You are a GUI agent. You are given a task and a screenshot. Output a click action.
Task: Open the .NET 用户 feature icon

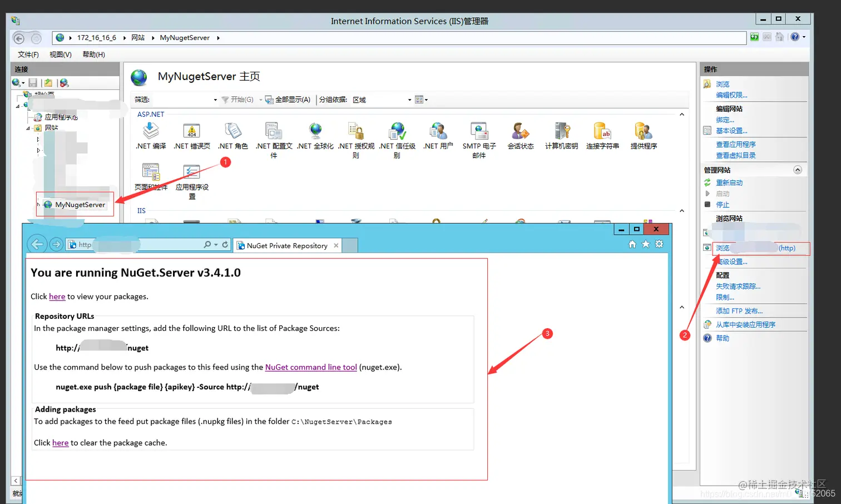[x=438, y=131]
